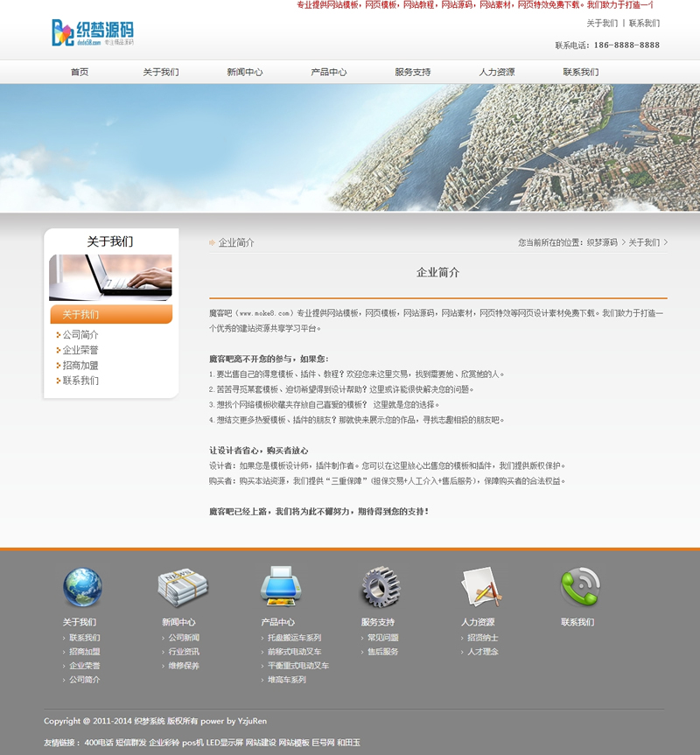Click the newspaper icon for 新闻中心
Screen dimensions: 700x755
[x=182, y=587]
